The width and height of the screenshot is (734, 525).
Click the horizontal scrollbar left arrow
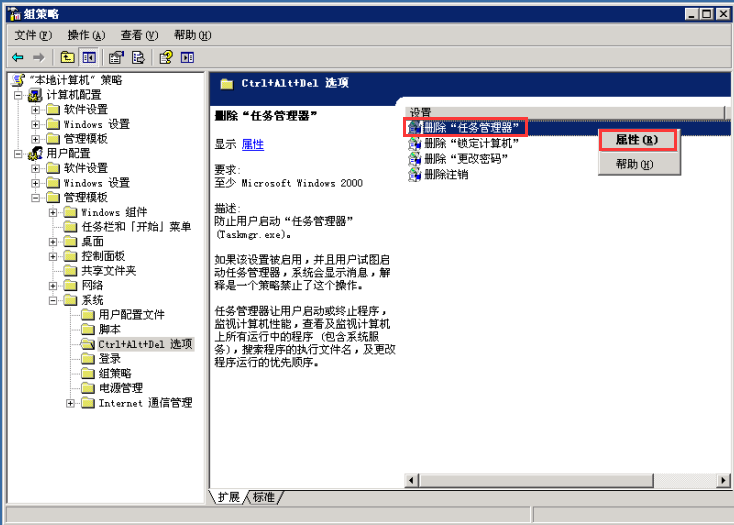(x=412, y=480)
